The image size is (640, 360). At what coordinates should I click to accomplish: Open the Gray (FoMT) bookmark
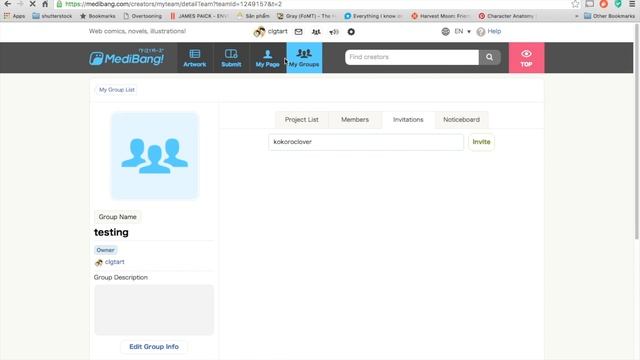pyautogui.click(x=306, y=16)
